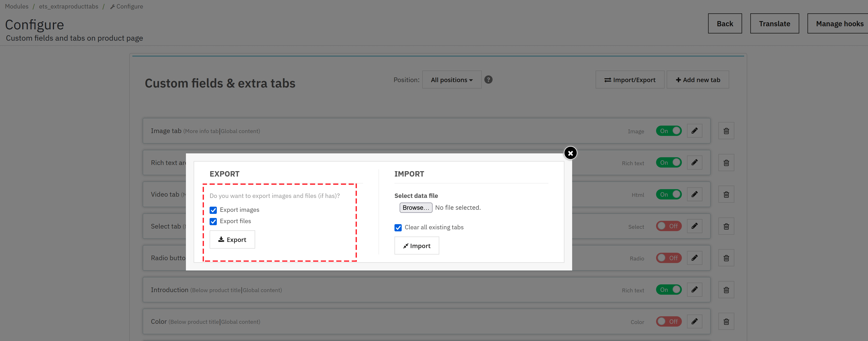Edit the Color row with pencil icon

[694, 321]
